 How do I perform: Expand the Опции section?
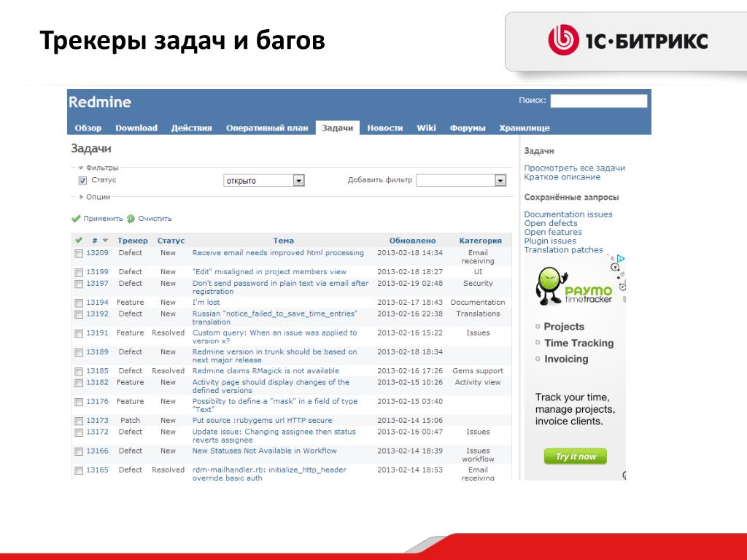click(x=95, y=197)
